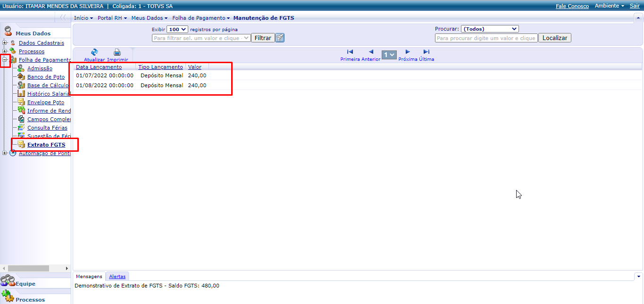Open Envelope Pgto from the sidebar

pyautogui.click(x=21, y=102)
